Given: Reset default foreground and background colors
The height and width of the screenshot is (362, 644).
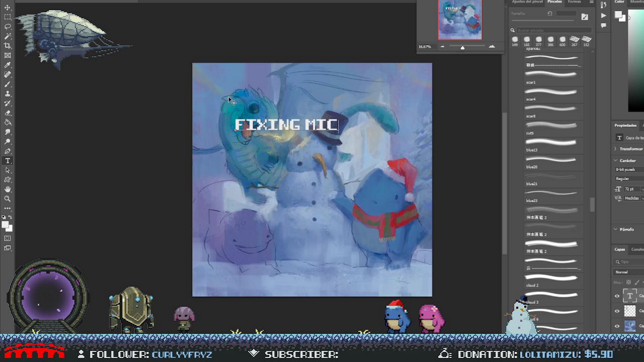Looking at the screenshot, I should click(x=4, y=217).
